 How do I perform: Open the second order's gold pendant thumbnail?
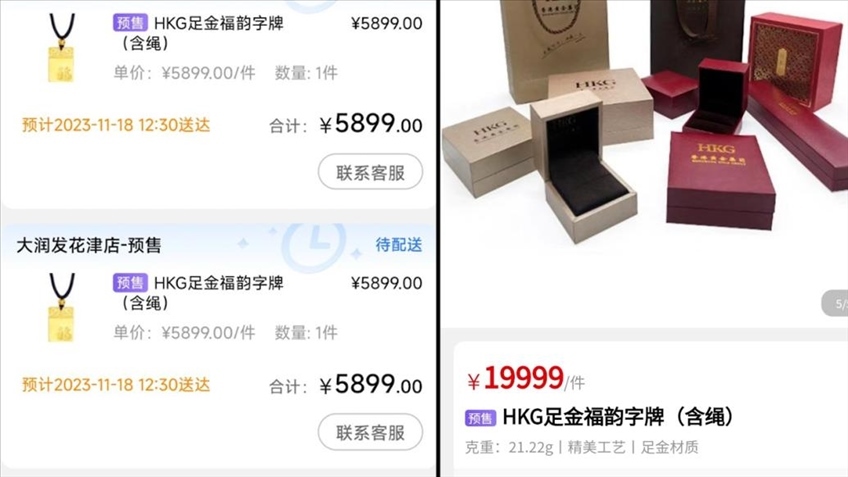tap(62, 307)
